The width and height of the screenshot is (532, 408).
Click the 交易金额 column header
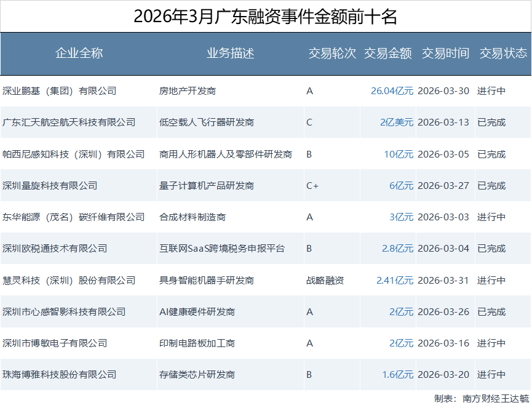[x=387, y=54]
